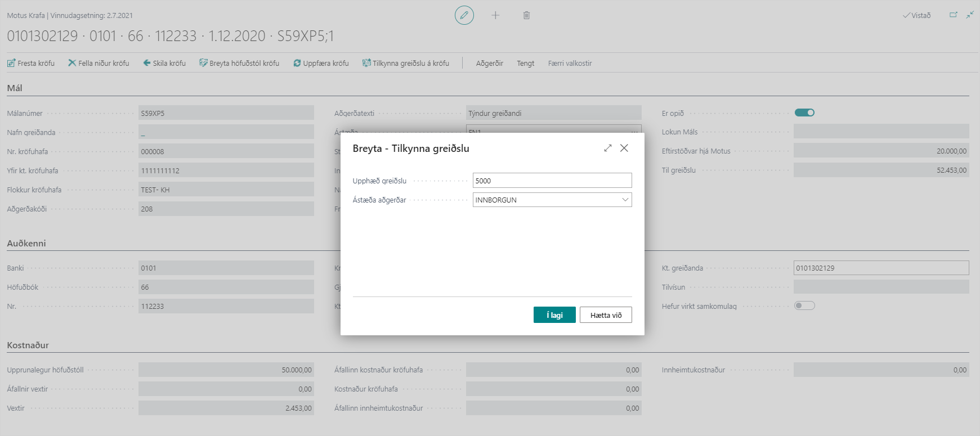This screenshot has height=436, width=980.
Task: Click the collapse page arrows icon
Action: 970,15
